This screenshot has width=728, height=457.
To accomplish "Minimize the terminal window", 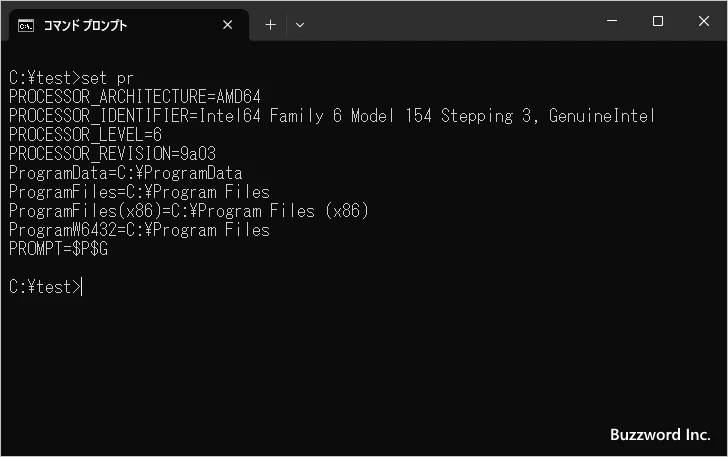I will pyautogui.click(x=612, y=21).
